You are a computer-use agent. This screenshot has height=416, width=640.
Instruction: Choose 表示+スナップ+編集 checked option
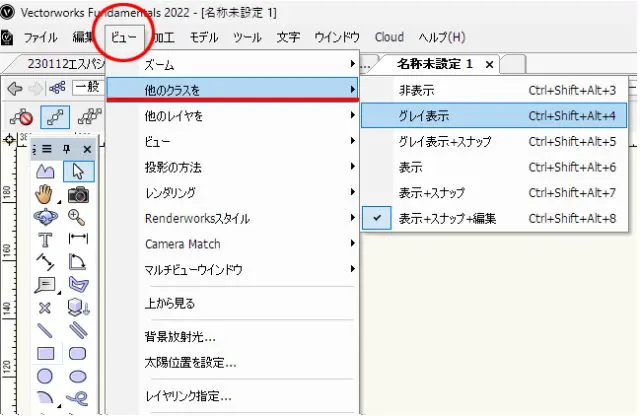[446, 218]
